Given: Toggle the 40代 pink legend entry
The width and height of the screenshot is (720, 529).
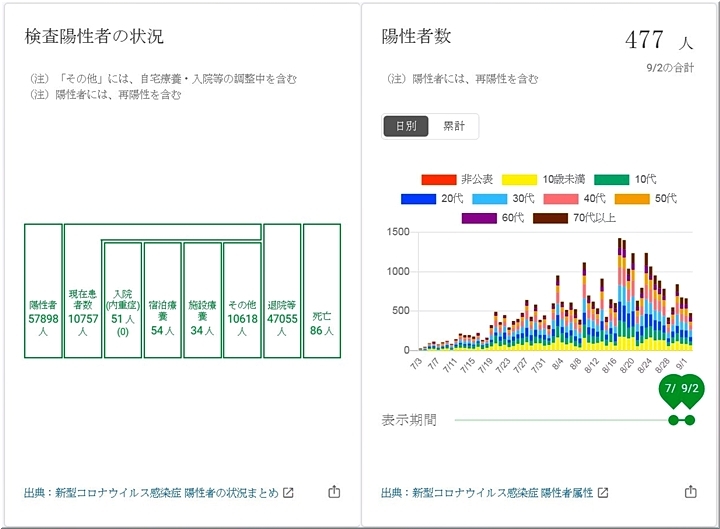Looking at the screenshot, I should (x=560, y=198).
